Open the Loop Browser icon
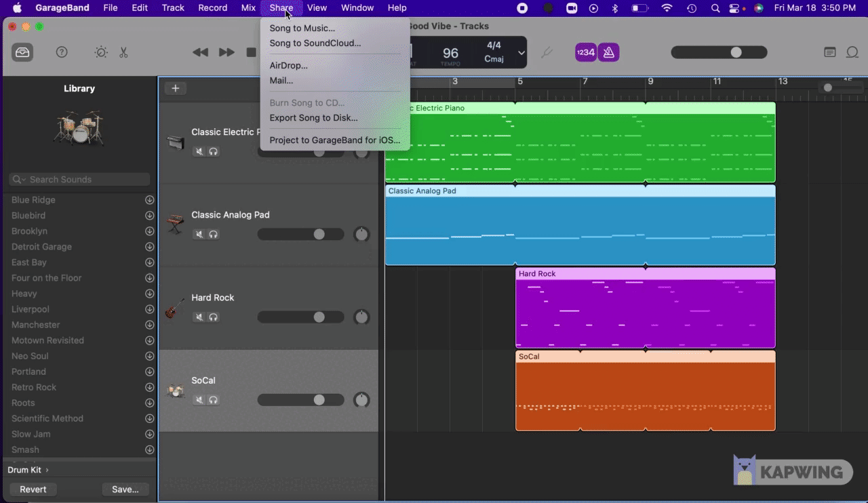Screen dimensions: 868x503 click(852, 52)
